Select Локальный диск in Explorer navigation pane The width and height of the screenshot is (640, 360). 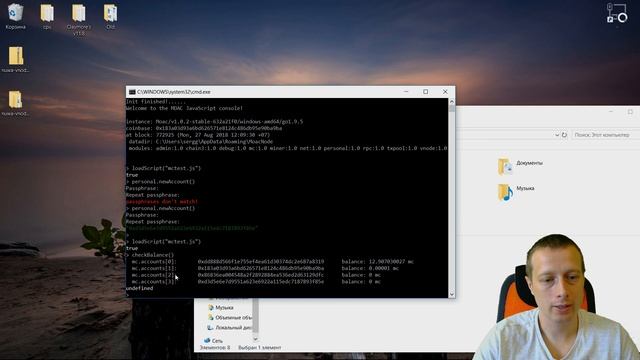tap(229, 327)
